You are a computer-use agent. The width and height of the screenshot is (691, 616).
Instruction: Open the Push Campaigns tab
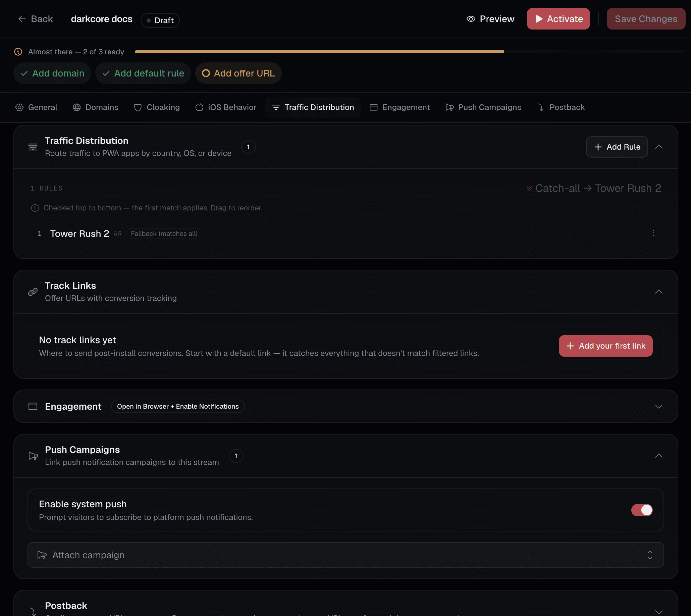tap(483, 107)
